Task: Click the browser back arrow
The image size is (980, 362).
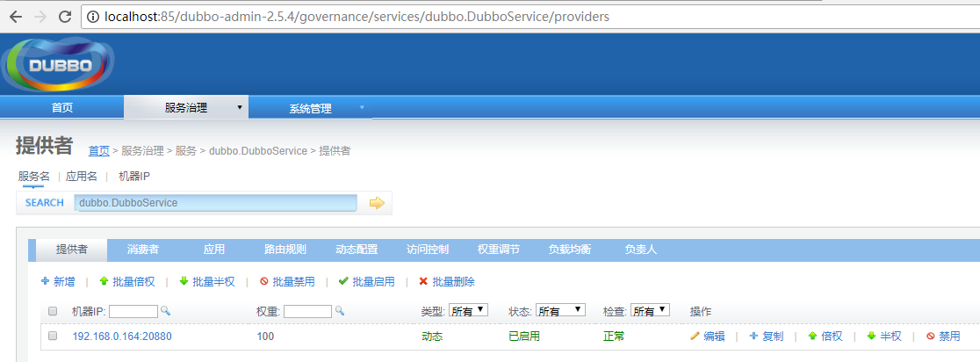Action: pos(15,17)
